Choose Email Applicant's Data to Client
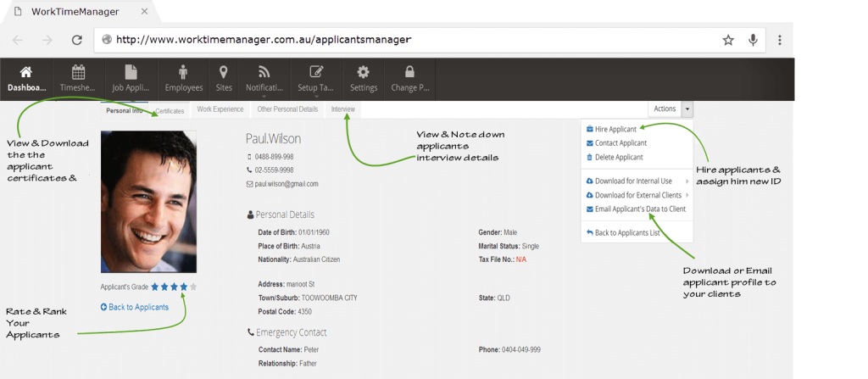Viewport: 868px width, 379px height. tap(636, 209)
